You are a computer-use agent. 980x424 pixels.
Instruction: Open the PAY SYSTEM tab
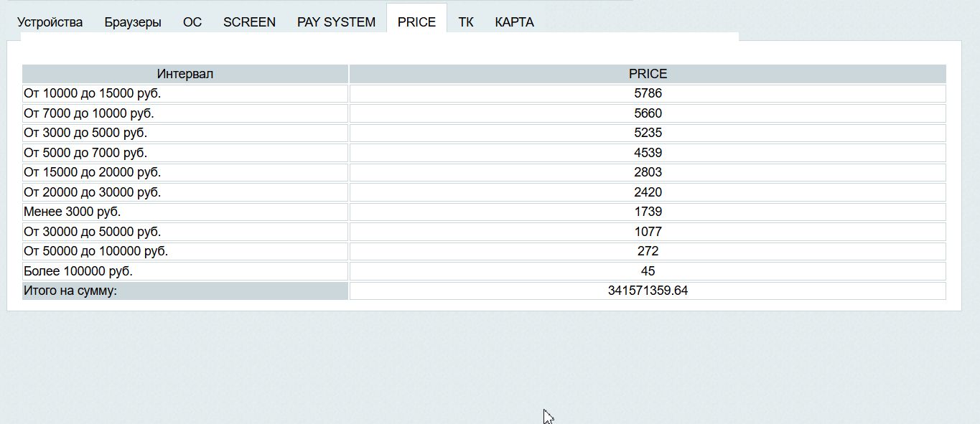point(336,22)
